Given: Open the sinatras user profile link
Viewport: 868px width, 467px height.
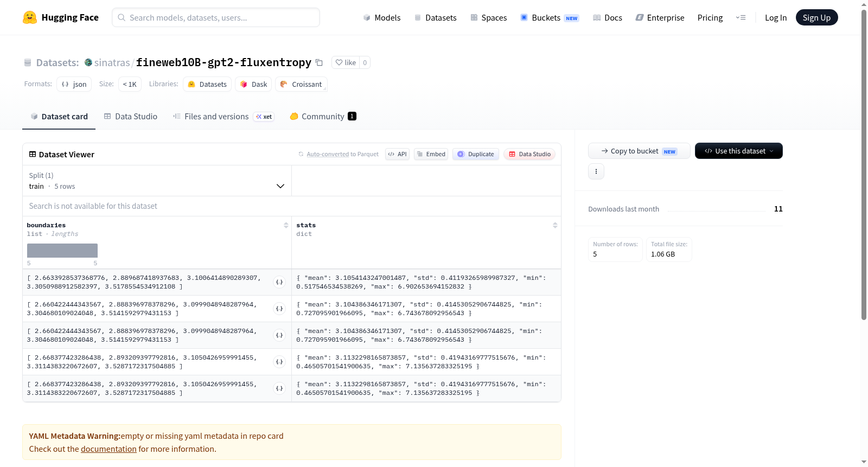Looking at the screenshot, I should [x=112, y=62].
